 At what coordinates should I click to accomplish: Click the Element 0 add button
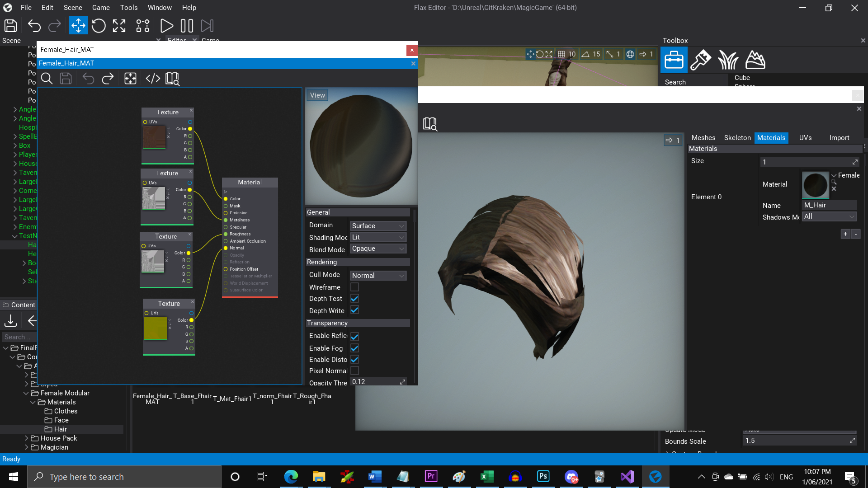point(845,234)
